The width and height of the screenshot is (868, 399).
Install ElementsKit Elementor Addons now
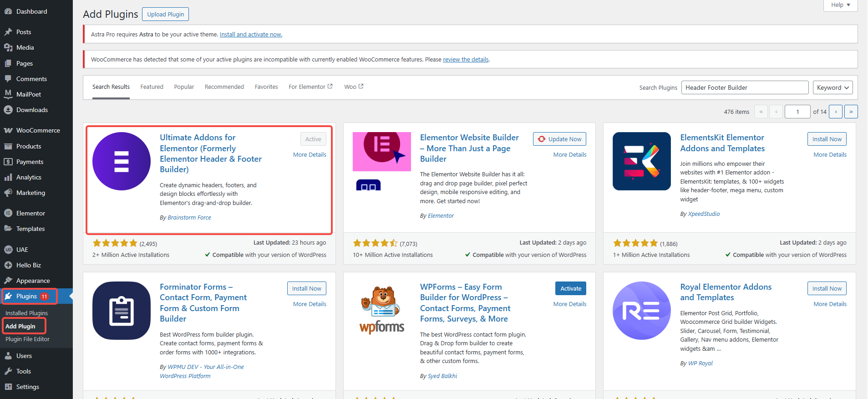(827, 139)
